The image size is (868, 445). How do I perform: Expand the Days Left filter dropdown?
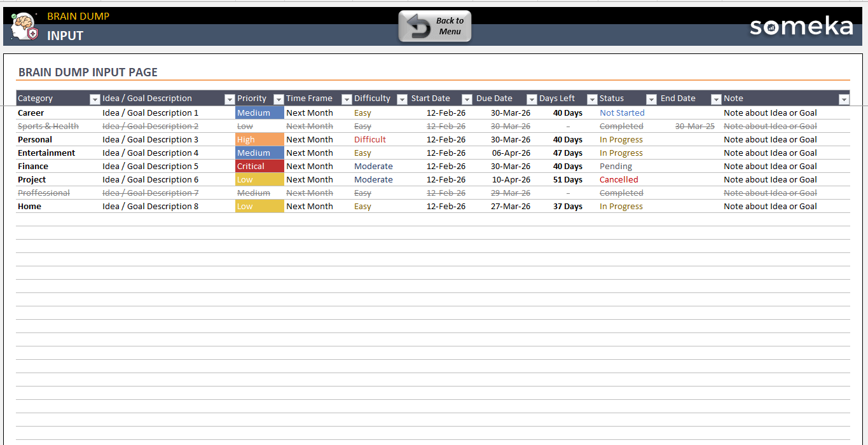[x=592, y=99]
